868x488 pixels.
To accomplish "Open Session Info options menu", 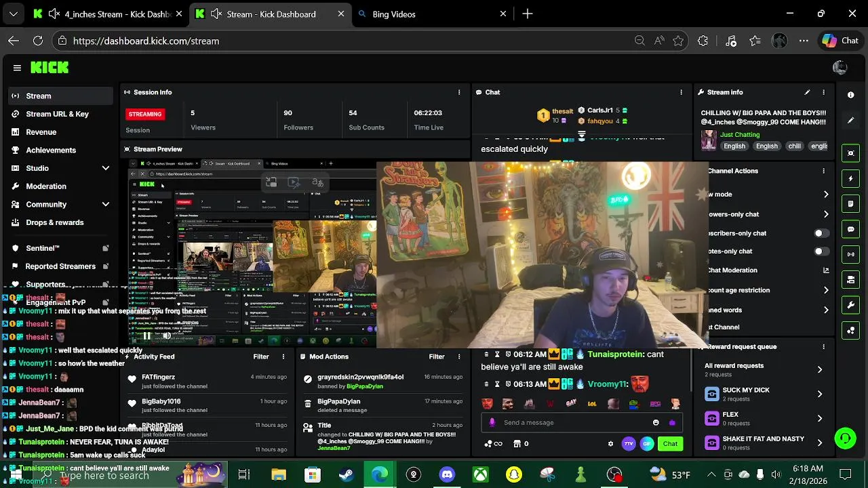I will [459, 92].
